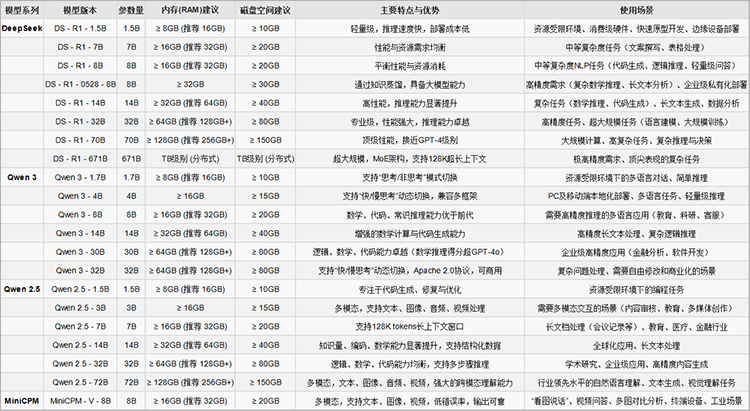The image size is (750, 411).
Task: Click the '≥ 32GB' memory cell for DS-R1-0528-8B
Action: tap(190, 85)
